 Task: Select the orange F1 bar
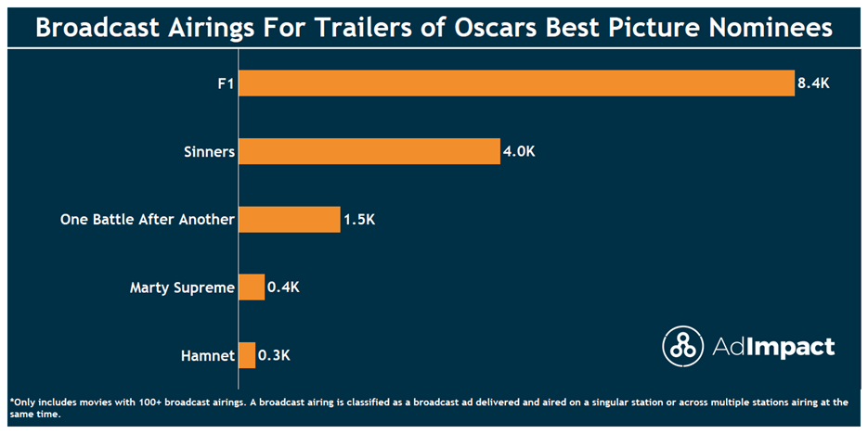tap(516, 83)
